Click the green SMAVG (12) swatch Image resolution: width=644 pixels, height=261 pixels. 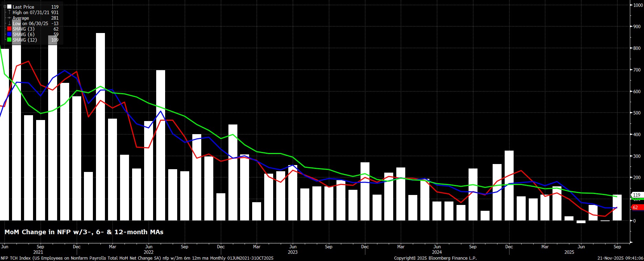click(x=9, y=40)
